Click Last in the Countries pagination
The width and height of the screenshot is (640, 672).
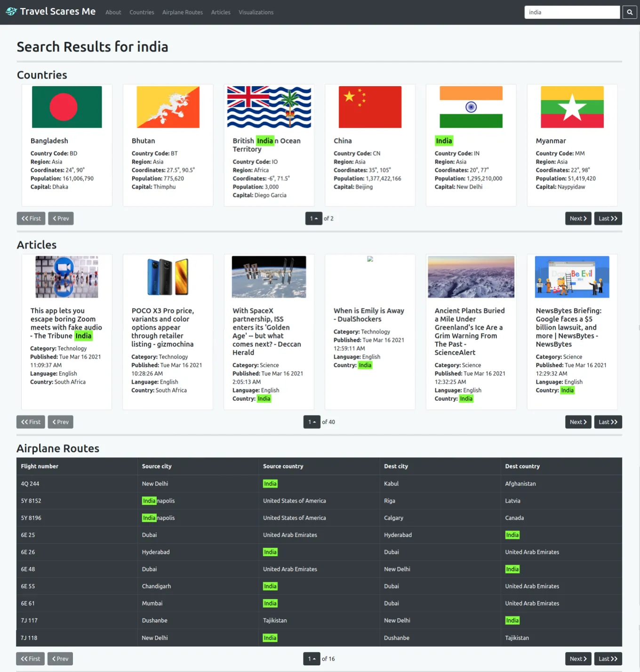[608, 218]
